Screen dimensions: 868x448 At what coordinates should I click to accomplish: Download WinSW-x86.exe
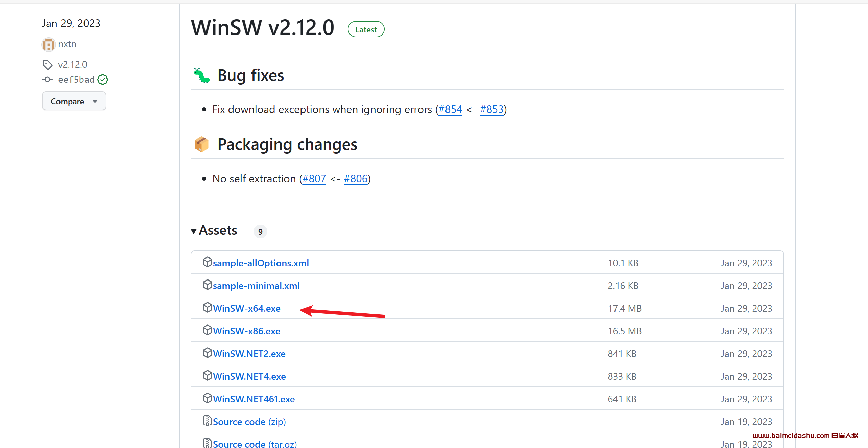pyautogui.click(x=246, y=331)
